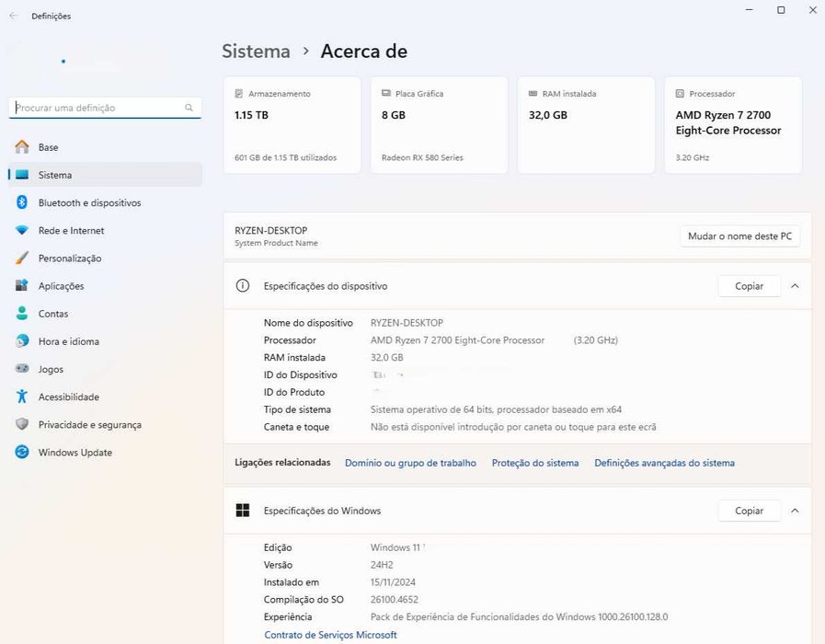Click the Armazenamento card icon
825x644 pixels.
coord(238,94)
